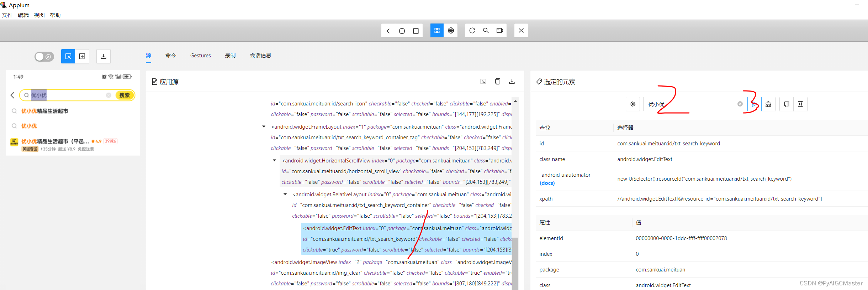Click the UiSelector resourceId value
The height and width of the screenshot is (290, 868).
tap(704, 179)
